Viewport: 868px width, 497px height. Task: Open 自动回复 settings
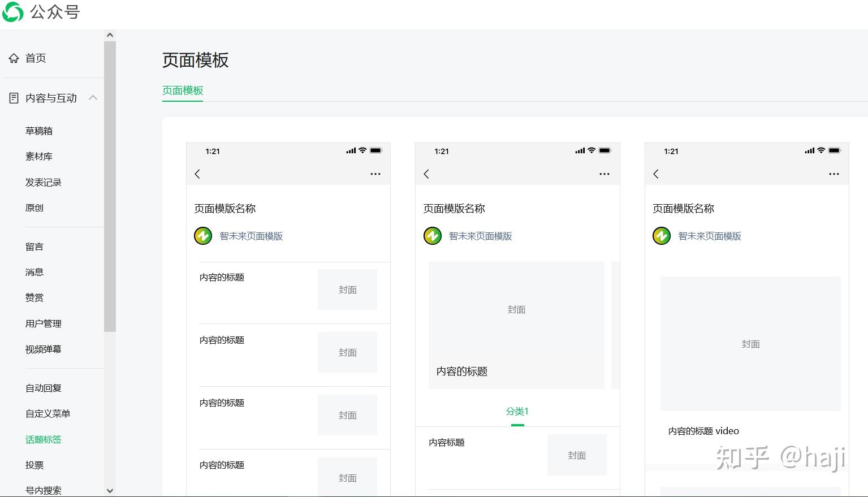point(44,388)
